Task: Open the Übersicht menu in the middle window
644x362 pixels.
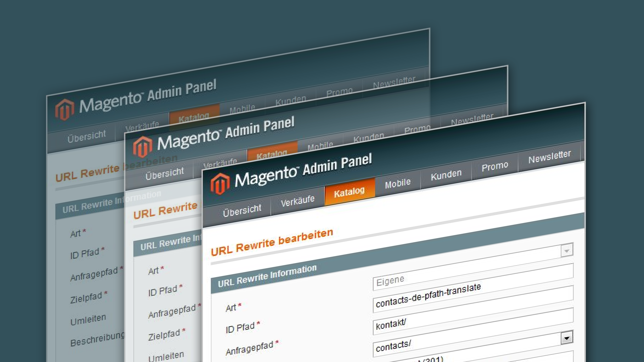Action: (x=165, y=173)
